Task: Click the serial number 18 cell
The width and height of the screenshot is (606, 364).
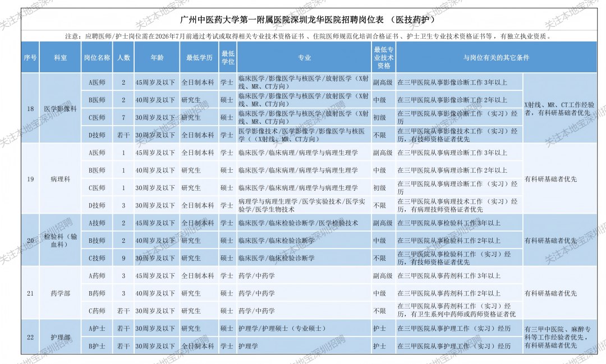Action: click(x=30, y=109)
